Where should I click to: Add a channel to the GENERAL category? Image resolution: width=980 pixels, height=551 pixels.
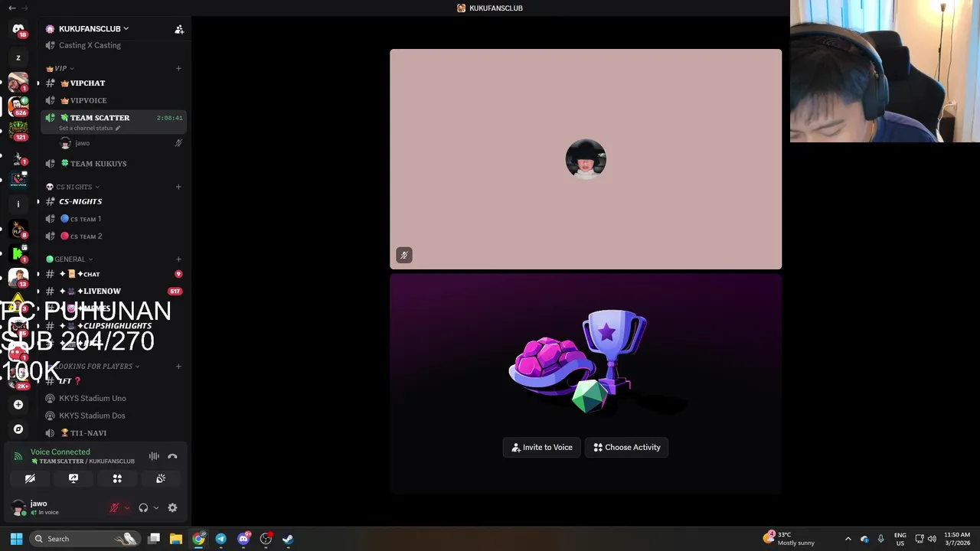coord(178,259)
